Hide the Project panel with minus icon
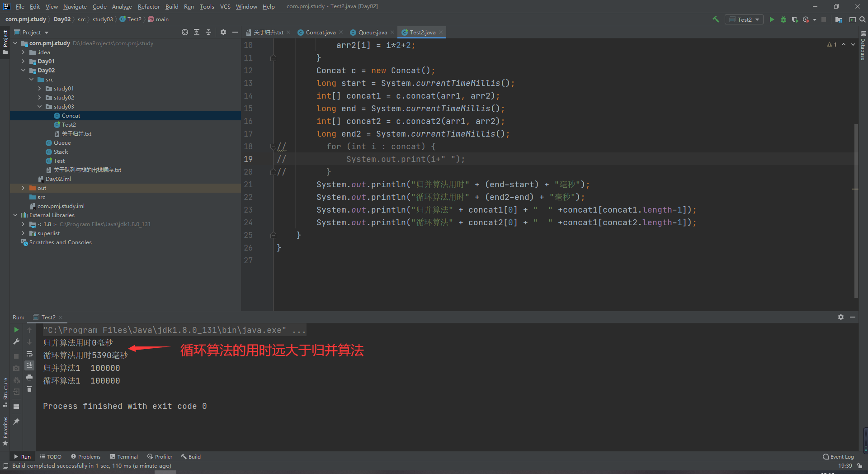Image resolution: width=868 pixels, height=474 pixels. (x=235, y=32)
